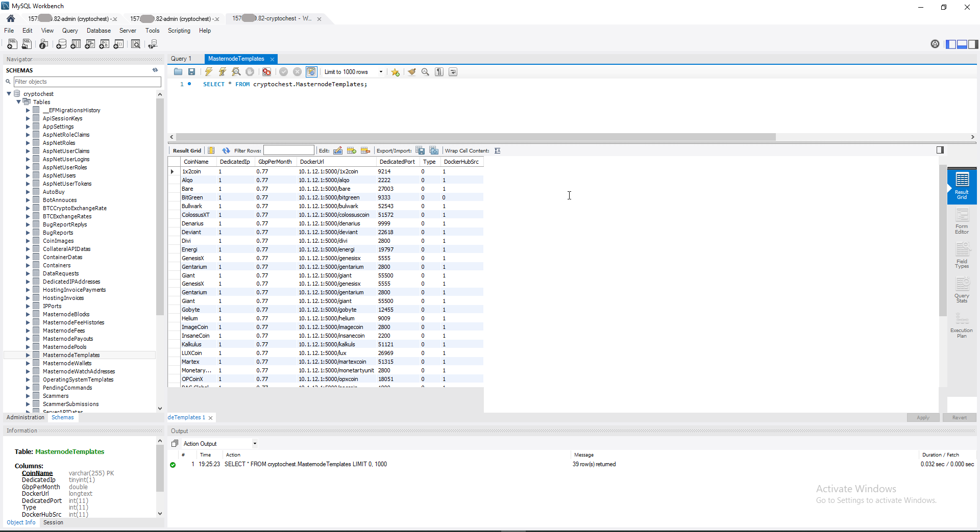
Task: Delete selected rows icon
Action: coord(365,150)
